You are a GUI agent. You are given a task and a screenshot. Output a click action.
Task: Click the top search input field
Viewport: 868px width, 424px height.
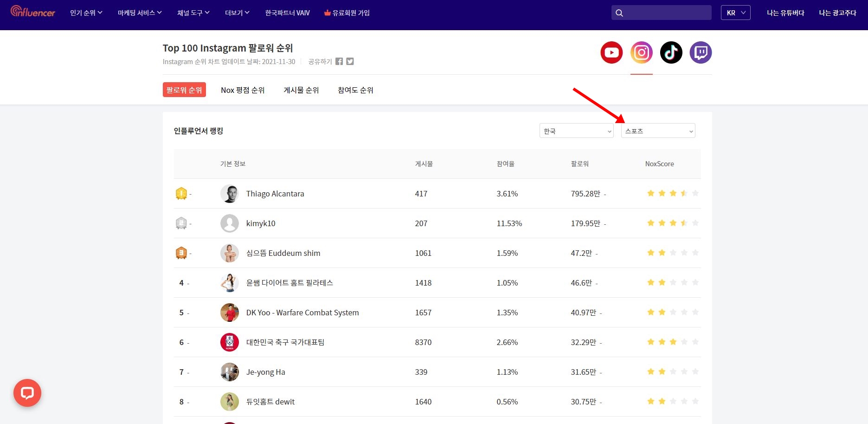[x=668, y=13]
